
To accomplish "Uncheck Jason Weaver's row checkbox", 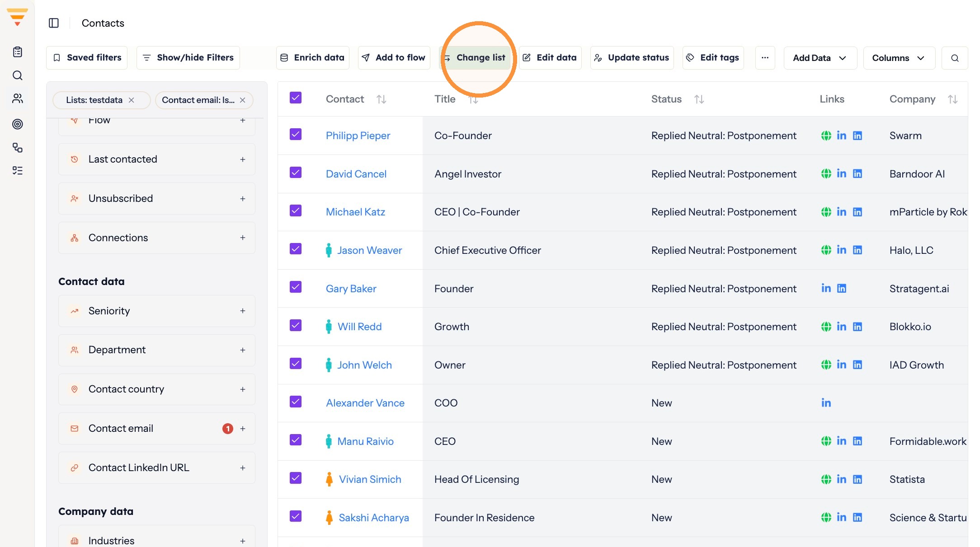I will (x=296, y=249).
